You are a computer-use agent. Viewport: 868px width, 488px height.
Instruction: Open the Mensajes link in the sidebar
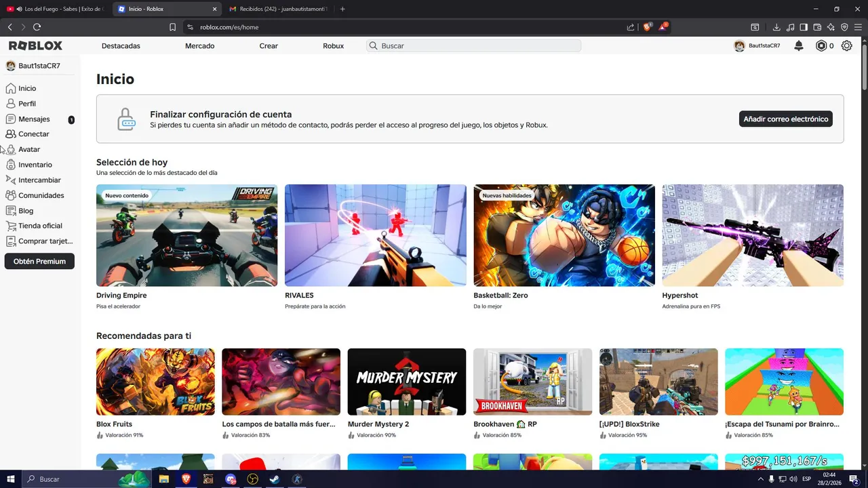click(x=34, y=119)
